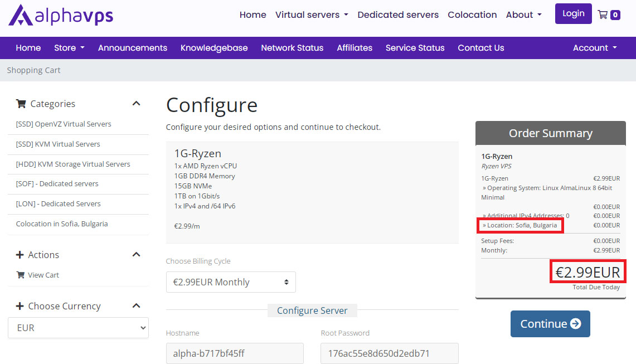Open Affiliates page

coord(355,48)
